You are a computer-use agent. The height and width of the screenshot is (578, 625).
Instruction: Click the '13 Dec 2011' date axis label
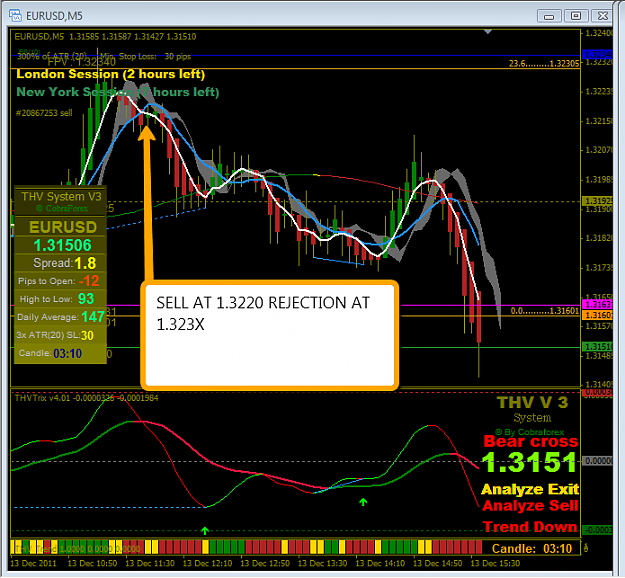pos(33,563)
